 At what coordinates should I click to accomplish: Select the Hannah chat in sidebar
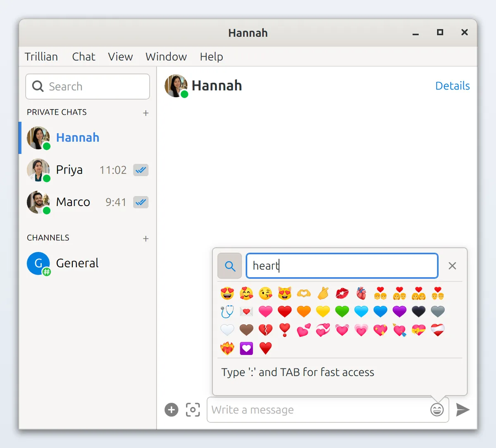click(x=88, y=138)
